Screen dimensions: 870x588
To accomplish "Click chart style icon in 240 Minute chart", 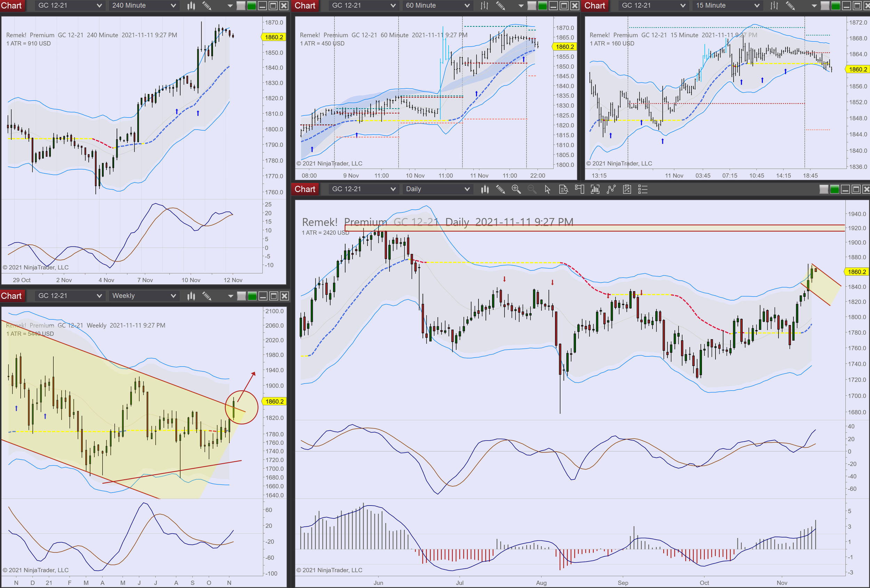I will coord(191,6).
